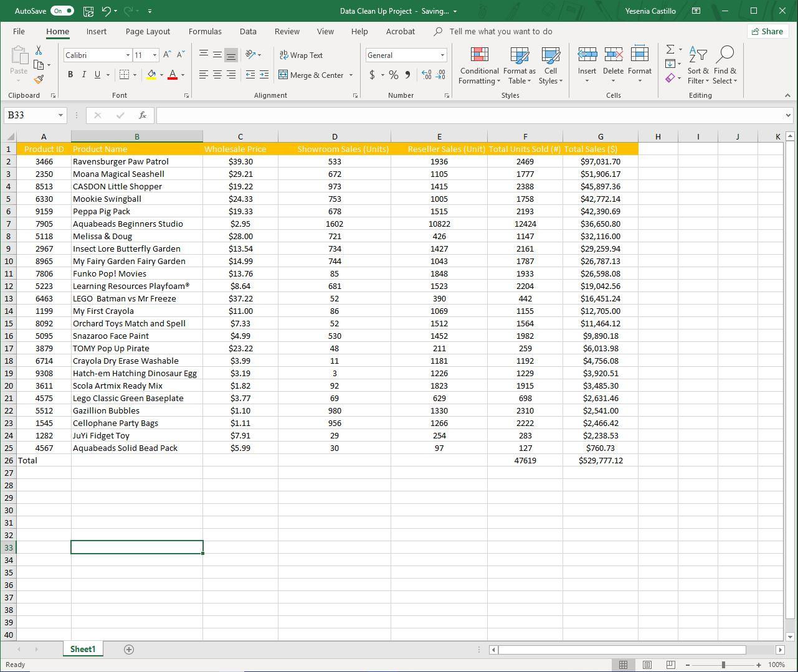Apply Fill Color bucket

[151, 75]
